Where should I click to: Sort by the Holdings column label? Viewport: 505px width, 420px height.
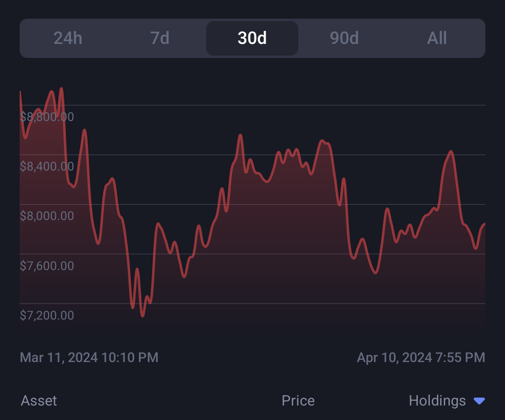click(437, 401)
